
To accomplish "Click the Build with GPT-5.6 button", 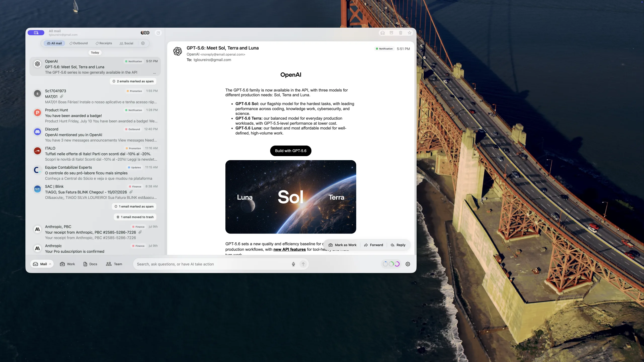I will tap(291, 151).
